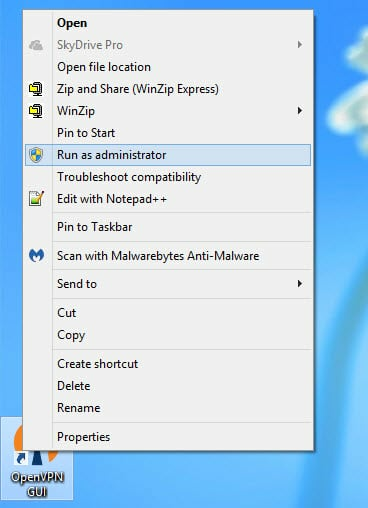
Task: Choose Zip and Share (WinZip Express)
Action: (168, 89)
